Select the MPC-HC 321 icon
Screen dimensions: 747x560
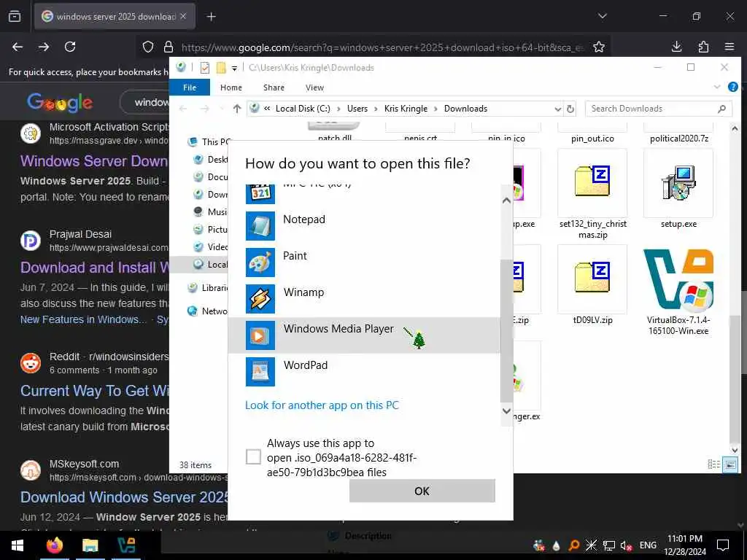tap(260, 194)
